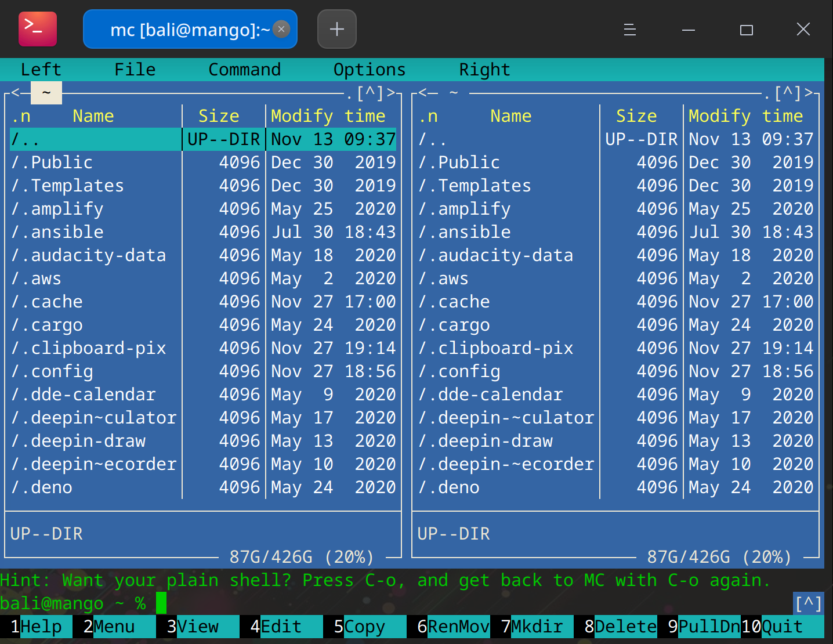Sort left panel by Size column

[x=219, y=116]
